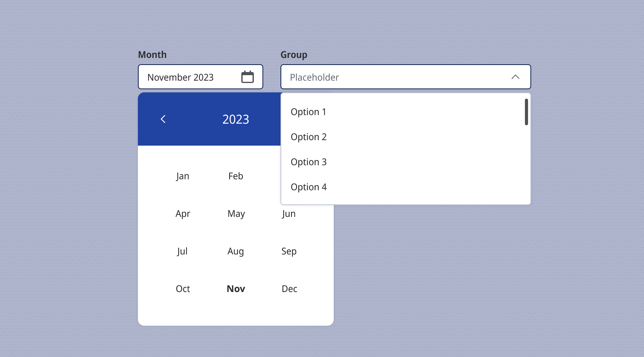
Task: Pick Dec from the calendar grid
Action: point(289,288)
